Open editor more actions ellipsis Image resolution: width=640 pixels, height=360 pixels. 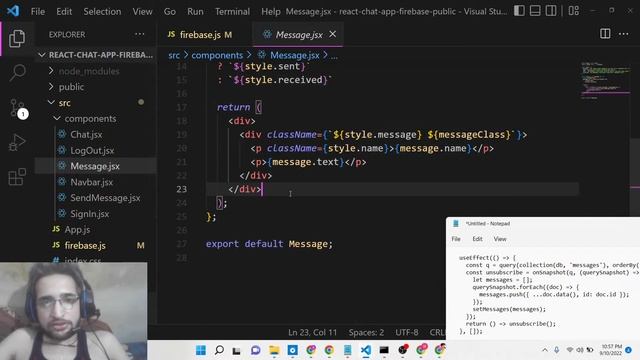(624, 34)
